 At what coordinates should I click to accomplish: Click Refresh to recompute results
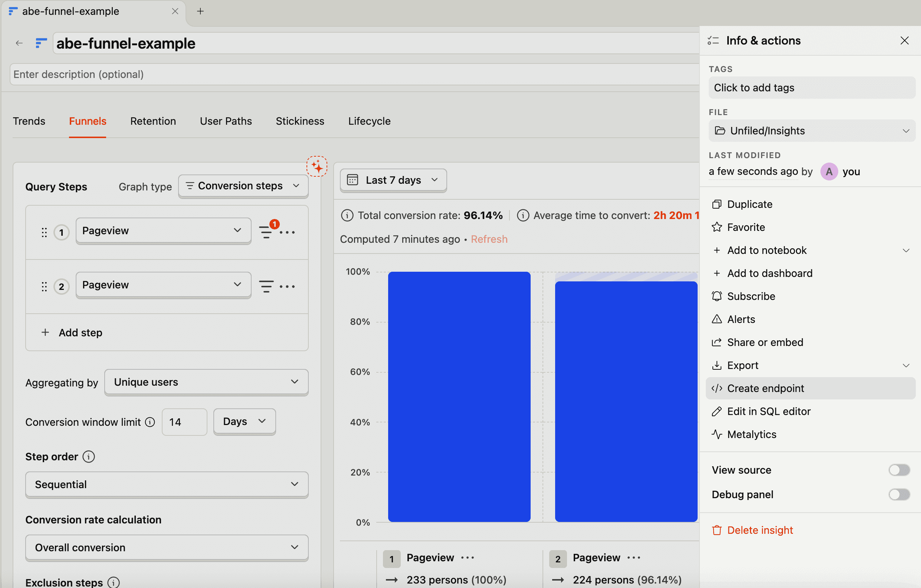[489, 239]
